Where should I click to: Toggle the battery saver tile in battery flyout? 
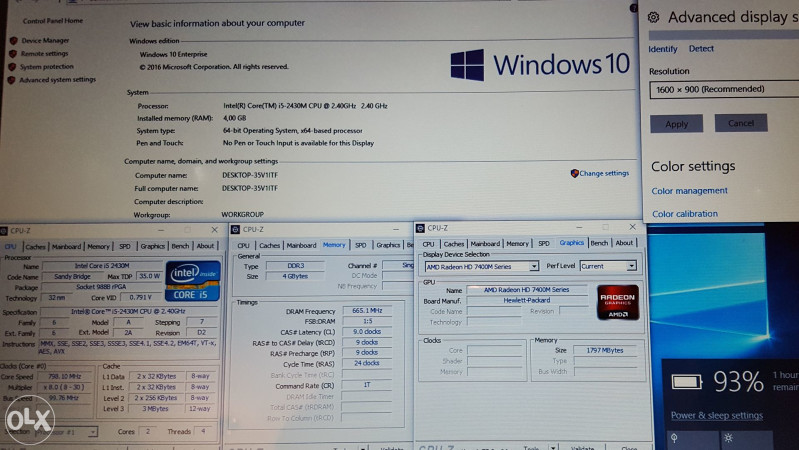[691, 439]
